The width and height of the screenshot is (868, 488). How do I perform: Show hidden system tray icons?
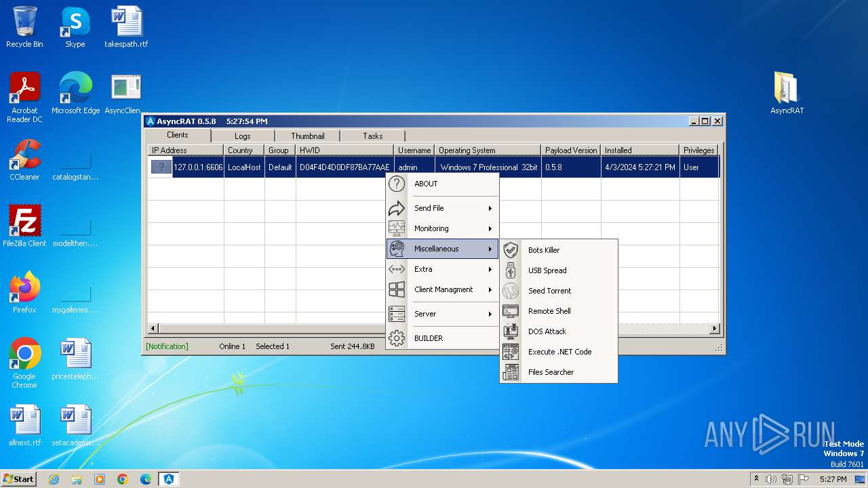point(756,479)
